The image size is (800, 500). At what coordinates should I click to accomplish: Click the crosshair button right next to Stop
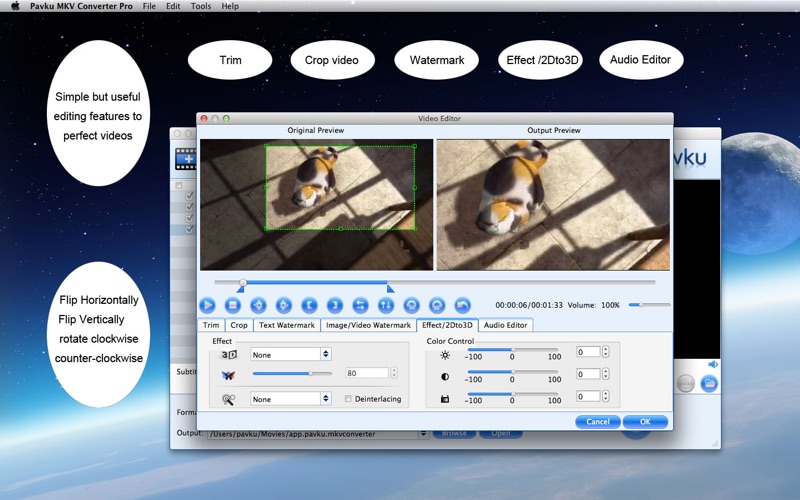pyautogui.click(x=258, y=305)
